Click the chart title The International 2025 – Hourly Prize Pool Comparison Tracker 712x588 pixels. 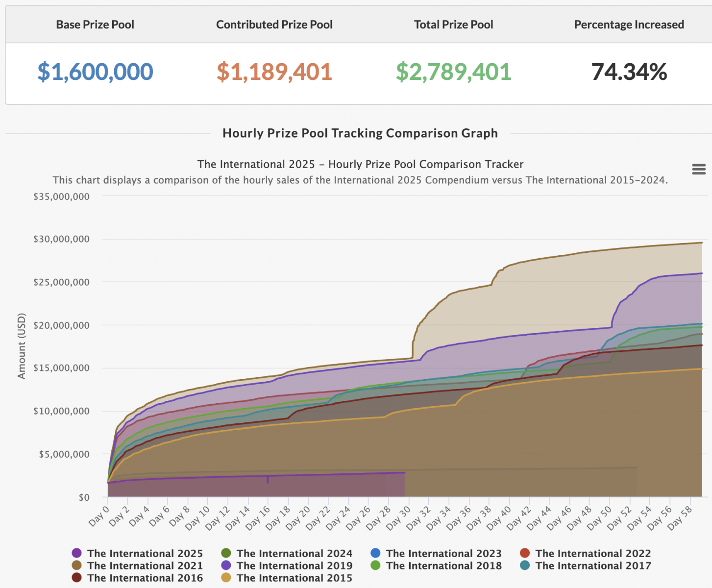pyautogui.click(x=361, y=164)
